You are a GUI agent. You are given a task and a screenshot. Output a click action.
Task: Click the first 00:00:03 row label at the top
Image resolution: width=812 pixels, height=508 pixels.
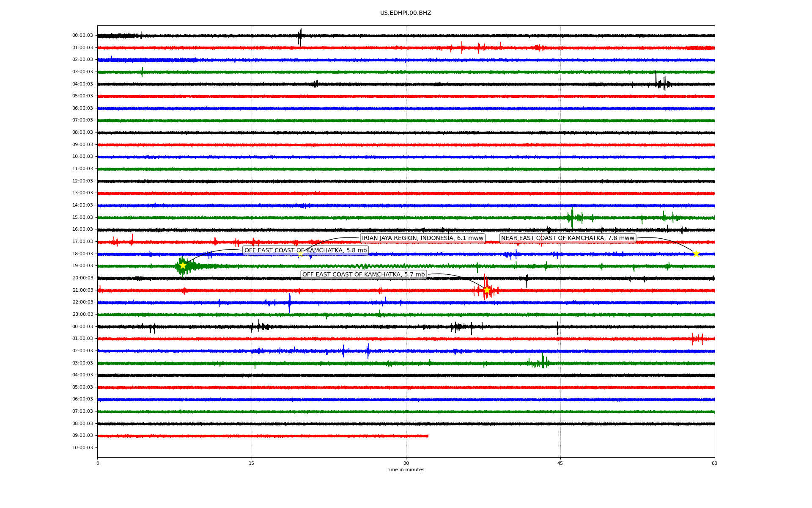tap(82, 36)
